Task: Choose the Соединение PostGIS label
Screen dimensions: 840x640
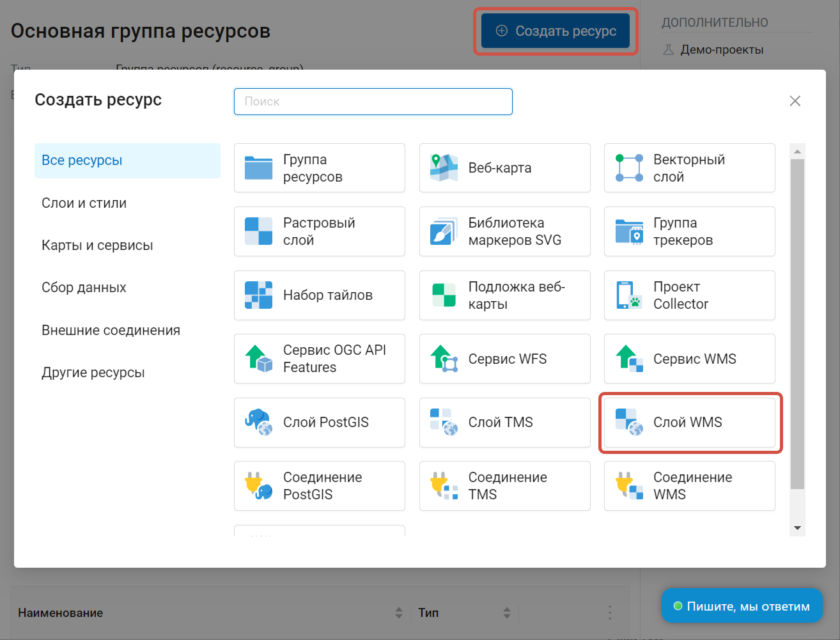Action: point(323,486)
